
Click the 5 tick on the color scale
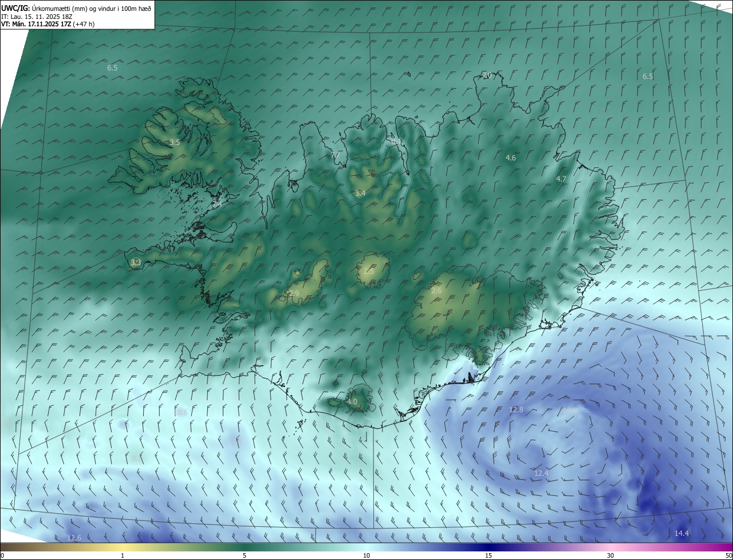coord(245,555)
